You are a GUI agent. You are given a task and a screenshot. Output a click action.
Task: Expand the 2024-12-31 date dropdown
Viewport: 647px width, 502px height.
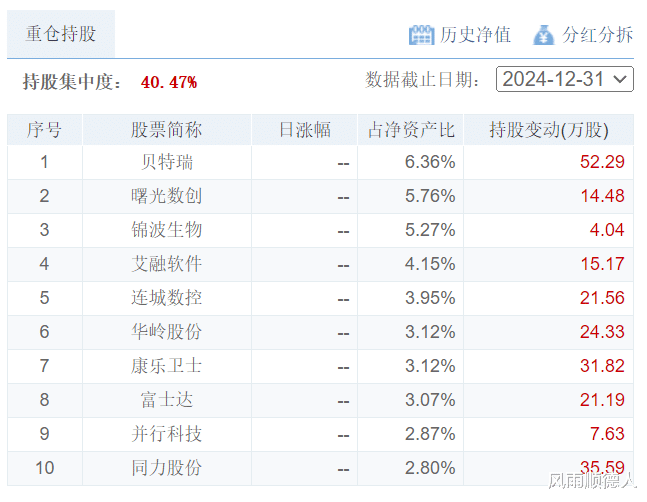point(564,79)
